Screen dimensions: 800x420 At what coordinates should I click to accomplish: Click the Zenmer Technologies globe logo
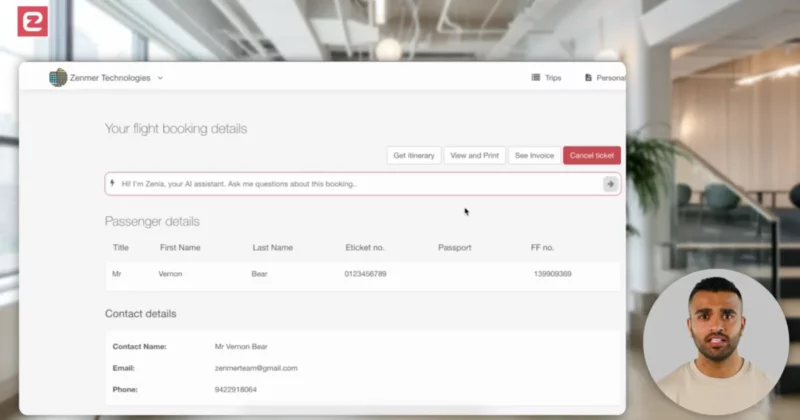pyautogui.click(x=58, y=78)
